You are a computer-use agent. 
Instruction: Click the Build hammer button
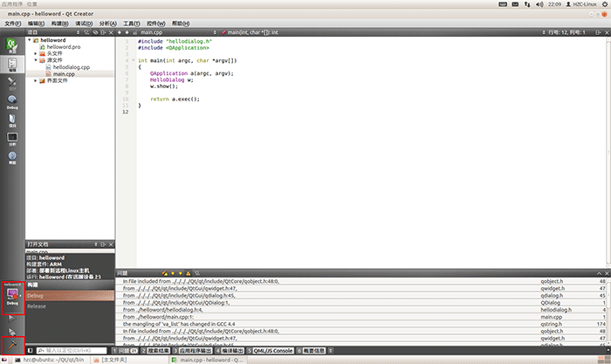pos(12,346)
